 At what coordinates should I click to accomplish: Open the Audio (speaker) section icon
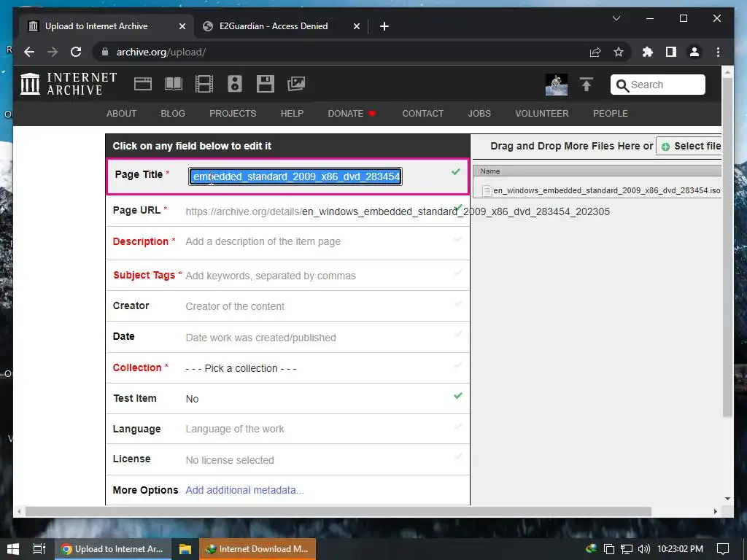click(x=235, y=84)
